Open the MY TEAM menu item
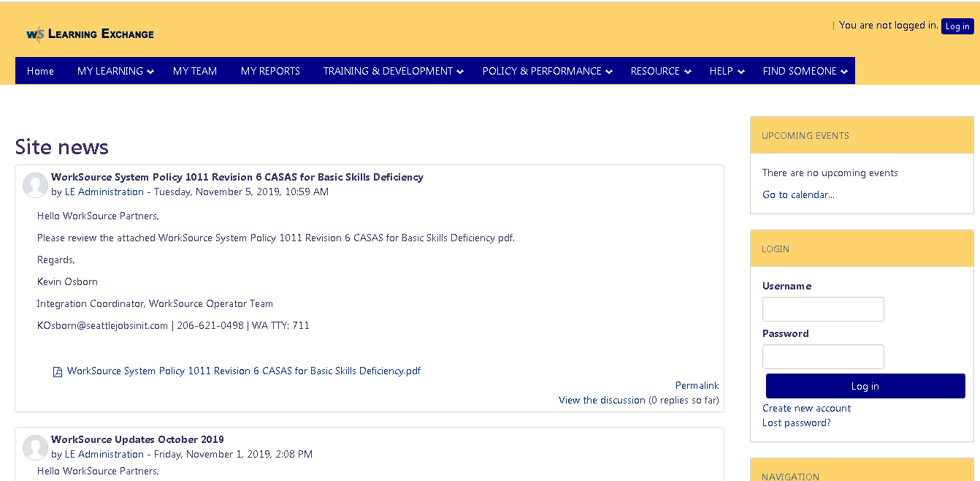This screenshot has height=481, width=980. (195, 71)
